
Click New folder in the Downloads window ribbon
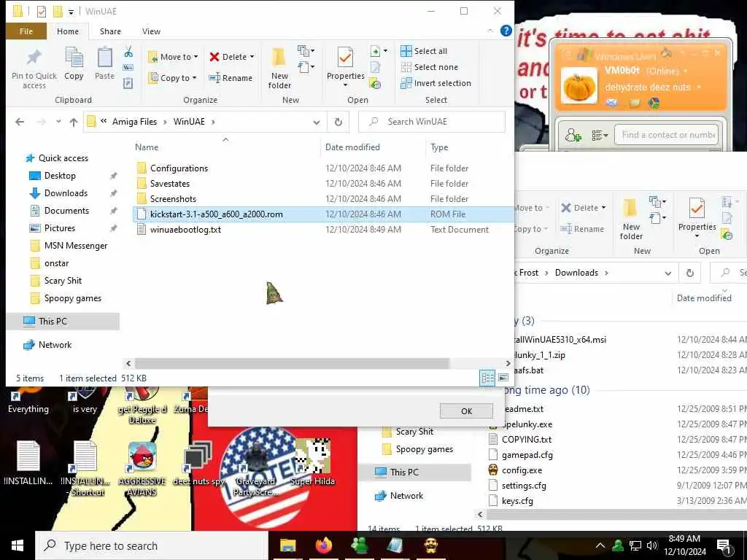[631, 218]
